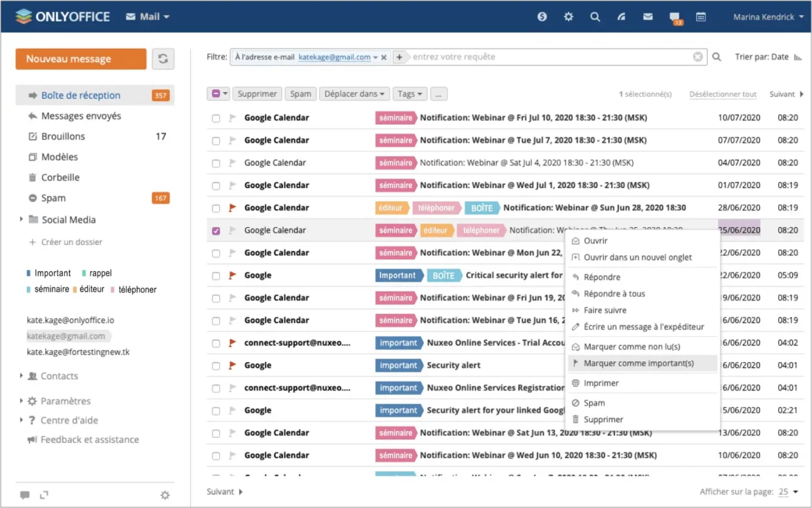Click the red flag on Critical security alert row
The height and width of the screenshot is (508, 812).
[232, 275]
